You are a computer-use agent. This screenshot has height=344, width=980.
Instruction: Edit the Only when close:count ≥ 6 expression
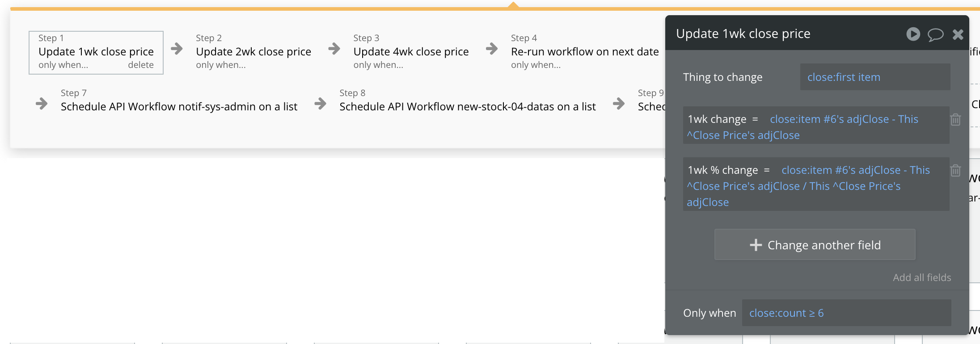click(846, 313)
